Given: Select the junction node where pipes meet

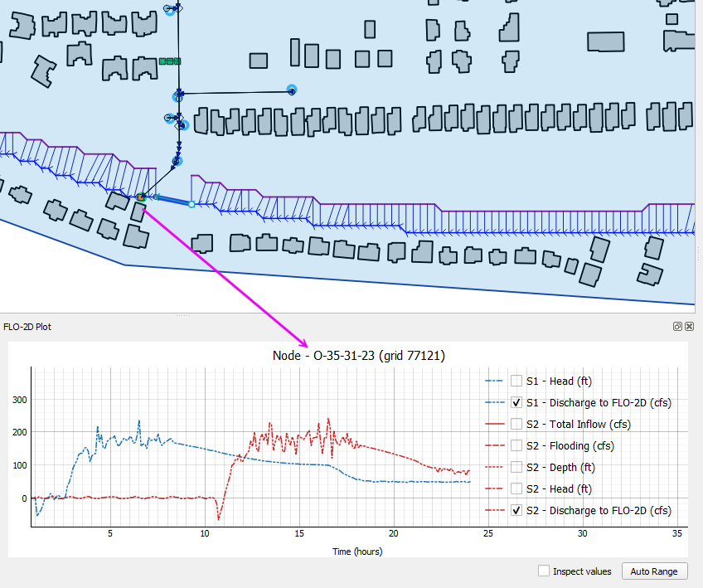Looking at the screenshot, I should tap(178, 95).
